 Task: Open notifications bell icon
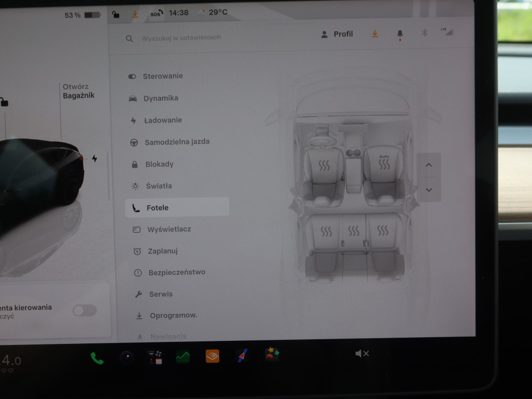click(x=400, y=34)
